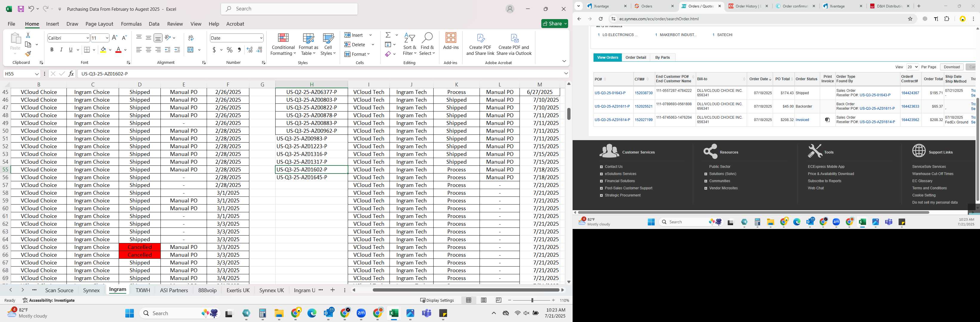980x322 pixels.
Task: Click the AutoSum sigma icon
Action: click(388, 35)
